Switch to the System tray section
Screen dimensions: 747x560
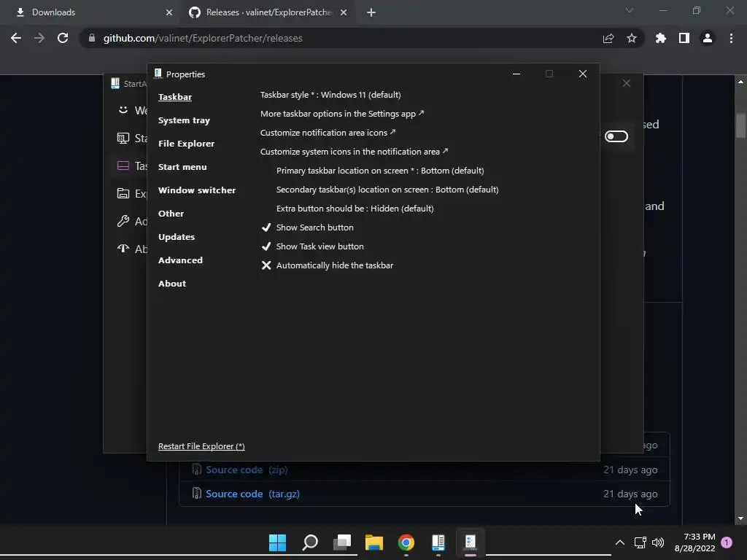coord(184,120)
